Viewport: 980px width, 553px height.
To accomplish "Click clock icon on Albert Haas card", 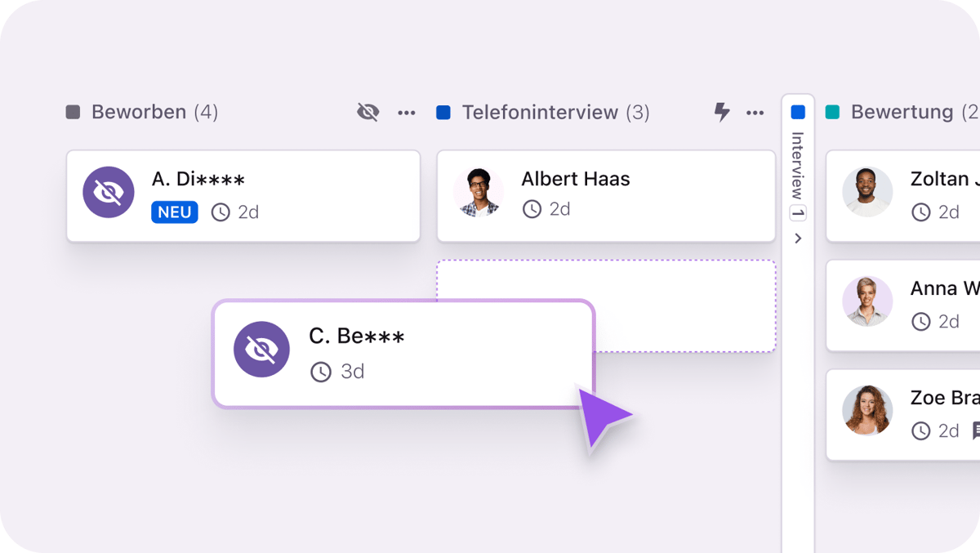I will click(x=532, y=209).
